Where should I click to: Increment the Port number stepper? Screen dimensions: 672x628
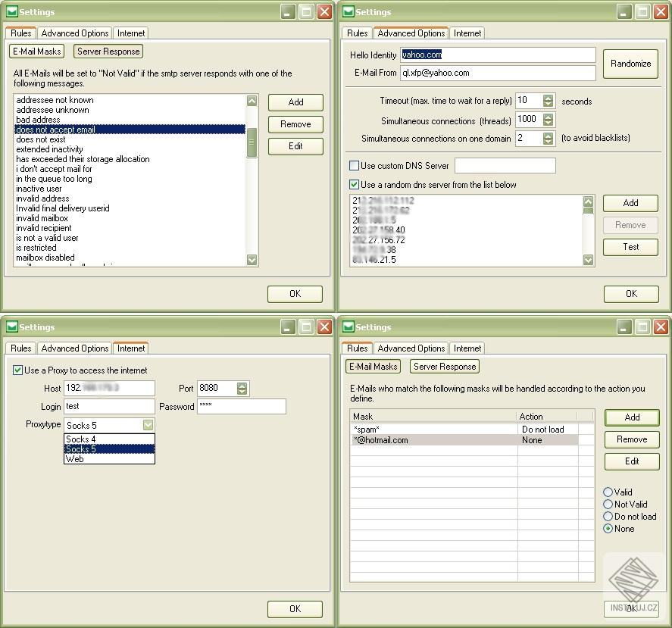click(x=242, y=385)
